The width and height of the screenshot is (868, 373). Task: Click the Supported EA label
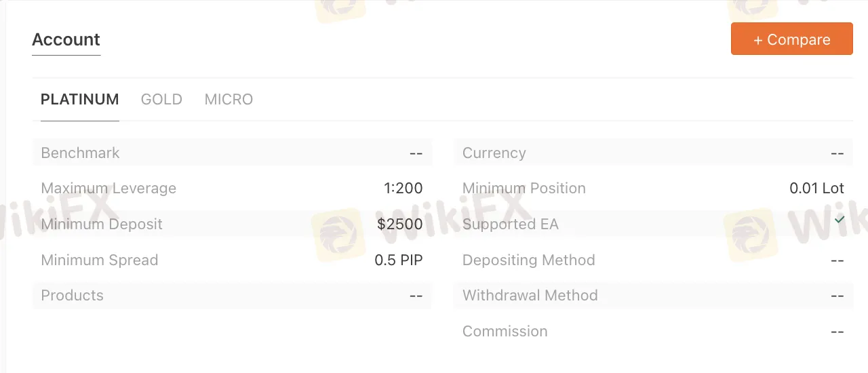coord(510,224)
